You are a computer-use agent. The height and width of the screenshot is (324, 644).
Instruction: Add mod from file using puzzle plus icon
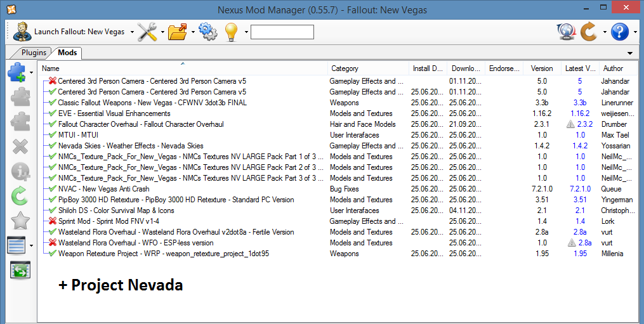coord(17,73)
